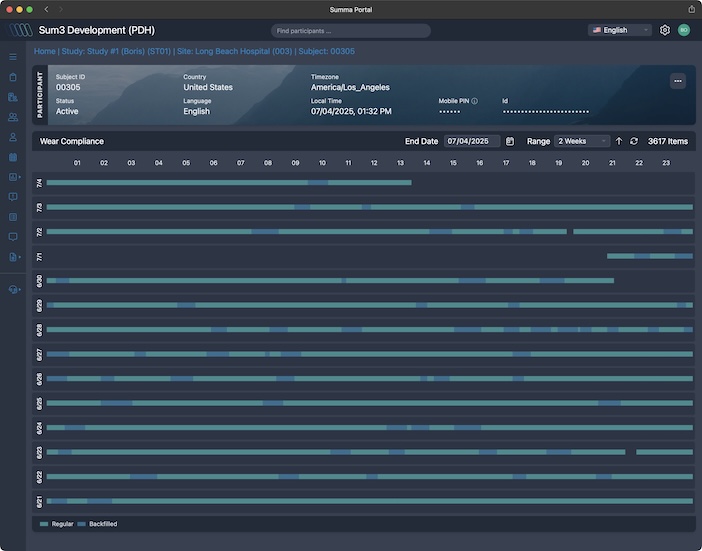Click the Summa logo in the header
702x551 pixels.
21,30
